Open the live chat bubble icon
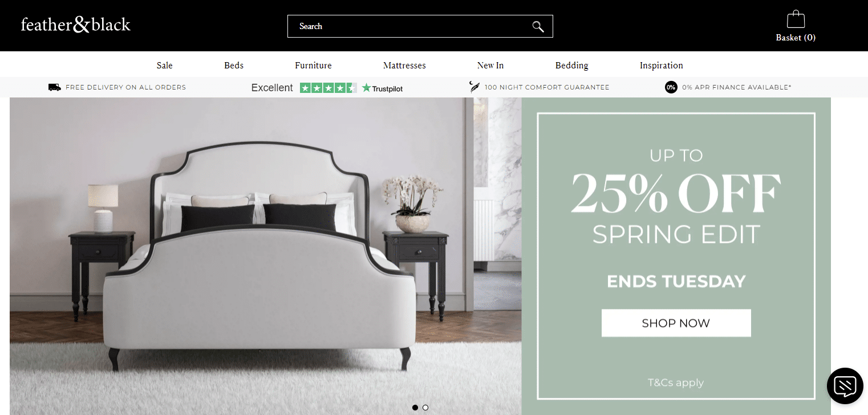The height and width of the screenshot is (415, 868). coord(845,386)
